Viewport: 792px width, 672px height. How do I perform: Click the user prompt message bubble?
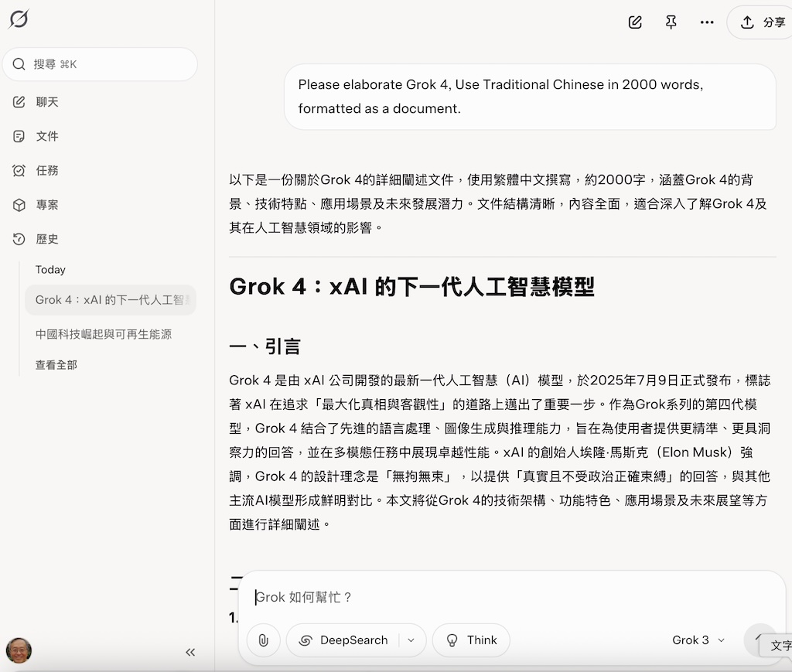pyautogui.click(x=530, y=97)
